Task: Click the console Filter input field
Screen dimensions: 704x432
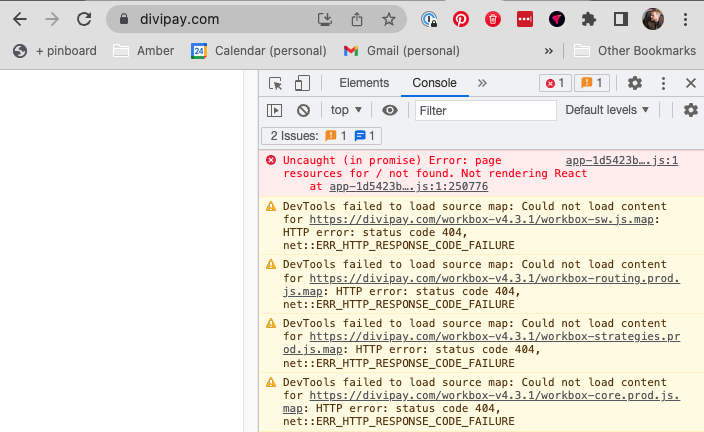Action: pyautogui.click(x=486, y=110)
